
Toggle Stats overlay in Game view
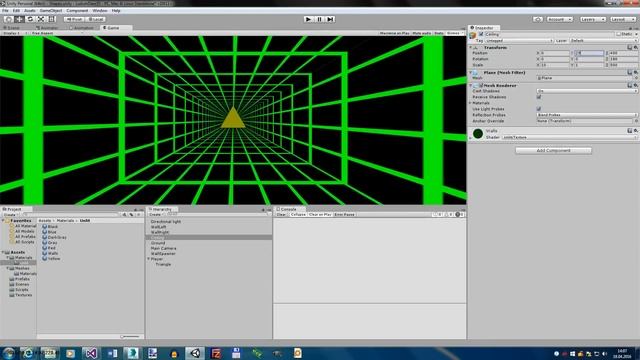[x=439, y=33]
